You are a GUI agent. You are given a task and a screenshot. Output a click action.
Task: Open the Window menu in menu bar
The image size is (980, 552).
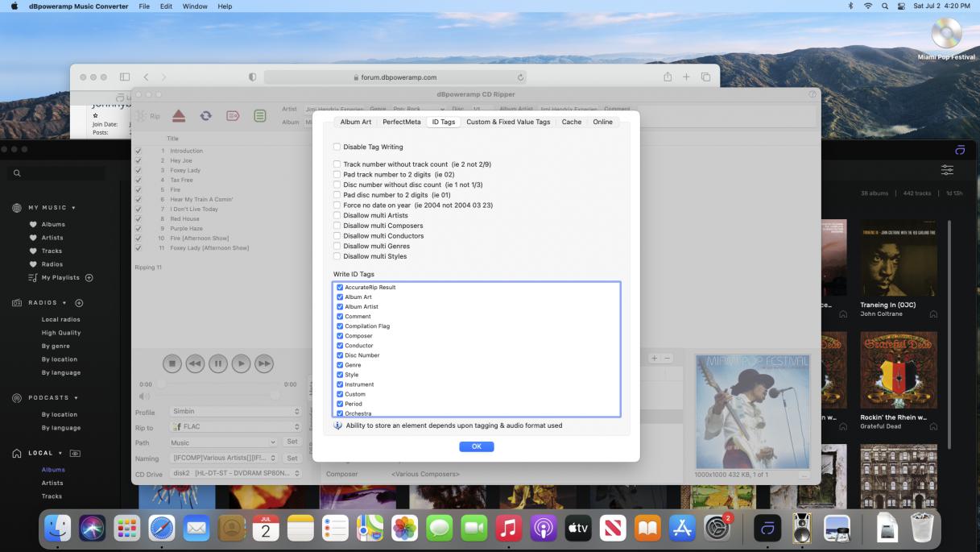(195, 6)
